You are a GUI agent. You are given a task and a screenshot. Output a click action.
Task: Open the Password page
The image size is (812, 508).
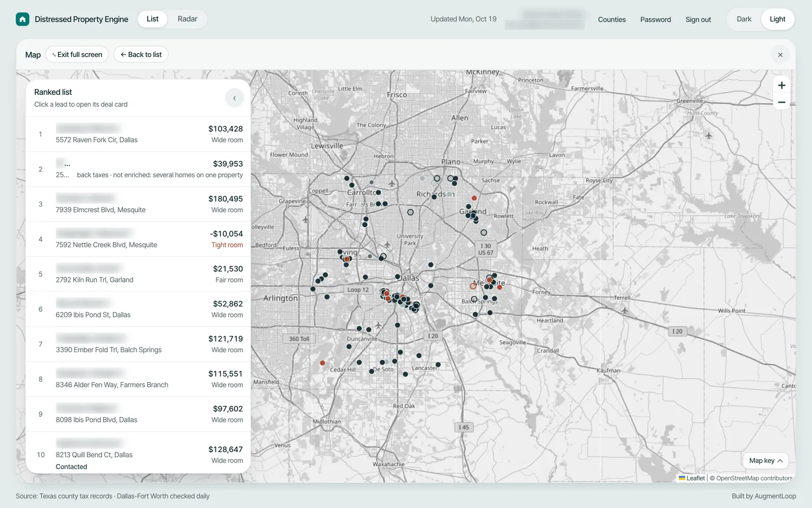click(x=655, y=19)
